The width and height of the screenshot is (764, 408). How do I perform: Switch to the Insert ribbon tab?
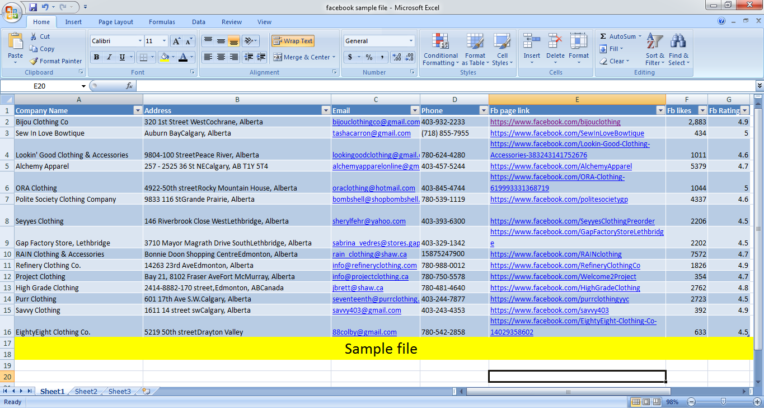[x=74, y=22]
